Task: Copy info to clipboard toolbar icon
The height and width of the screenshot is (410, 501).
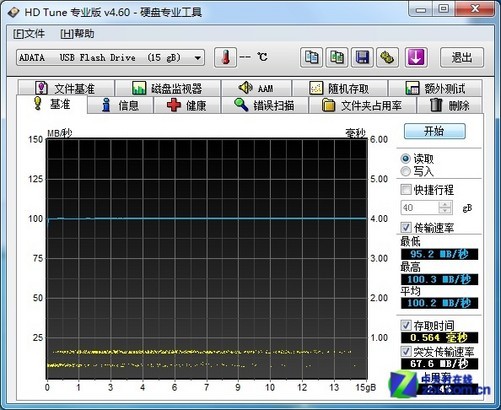Action: [311, 58]
